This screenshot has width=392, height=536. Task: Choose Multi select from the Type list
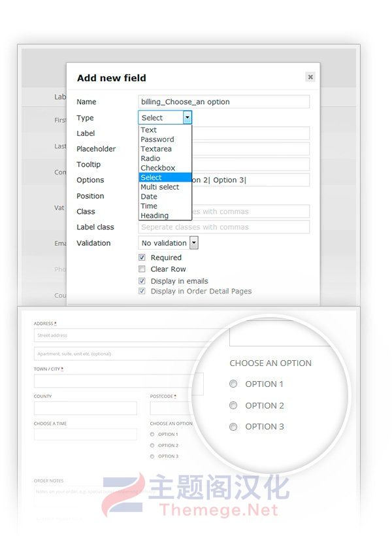pyautogui.click(x=165, y=187)
